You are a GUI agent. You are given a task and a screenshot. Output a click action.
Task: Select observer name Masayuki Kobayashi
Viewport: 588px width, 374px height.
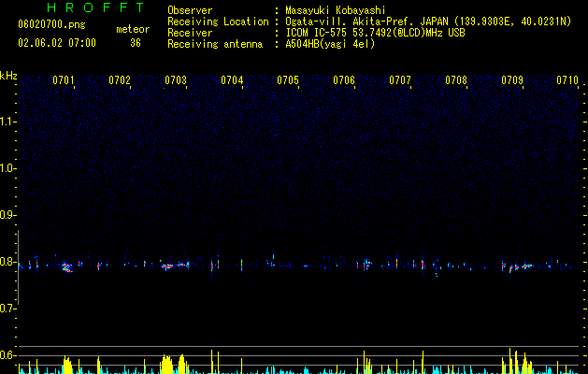[x=336, y=10]
